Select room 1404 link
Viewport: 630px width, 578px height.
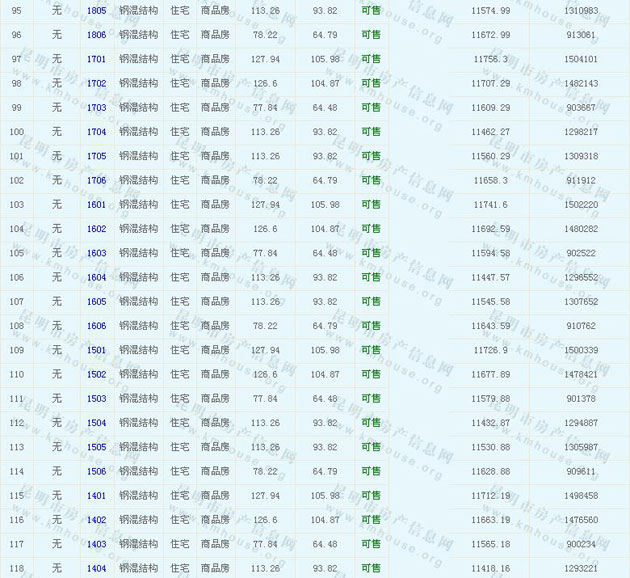point(96,568)
